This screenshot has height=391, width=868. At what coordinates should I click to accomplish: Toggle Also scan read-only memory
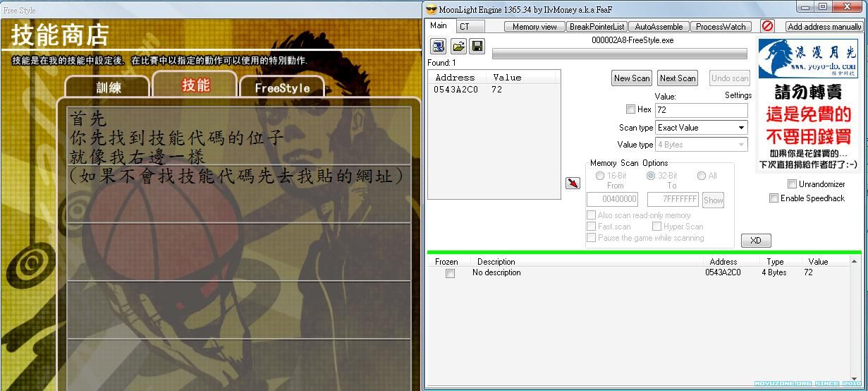point(592,215)
